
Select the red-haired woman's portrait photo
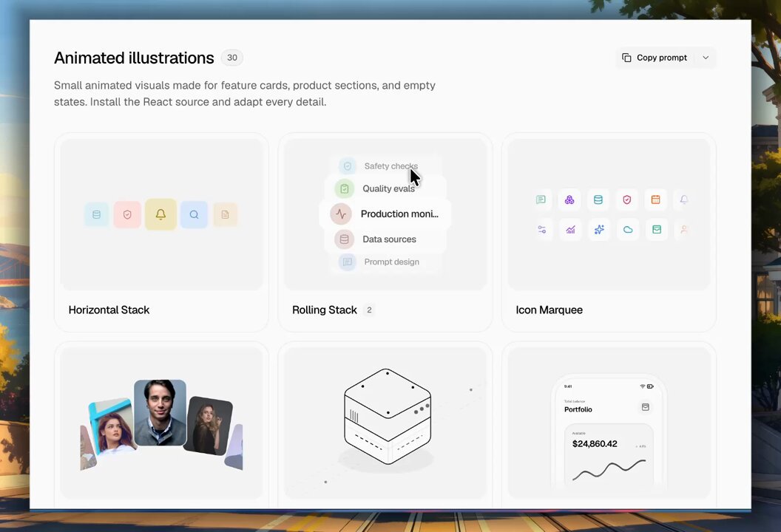114,426
